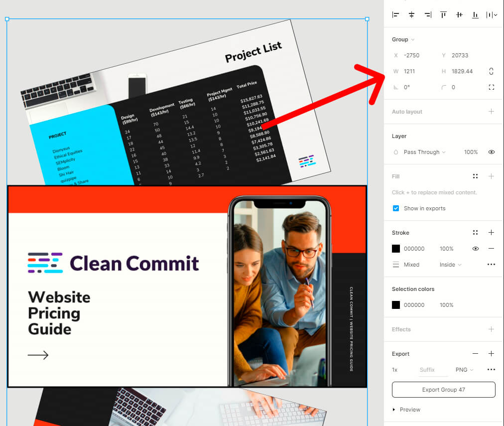Toggle the Show in exports checkbox
The image size is (504, 426).
coord(396,208)
